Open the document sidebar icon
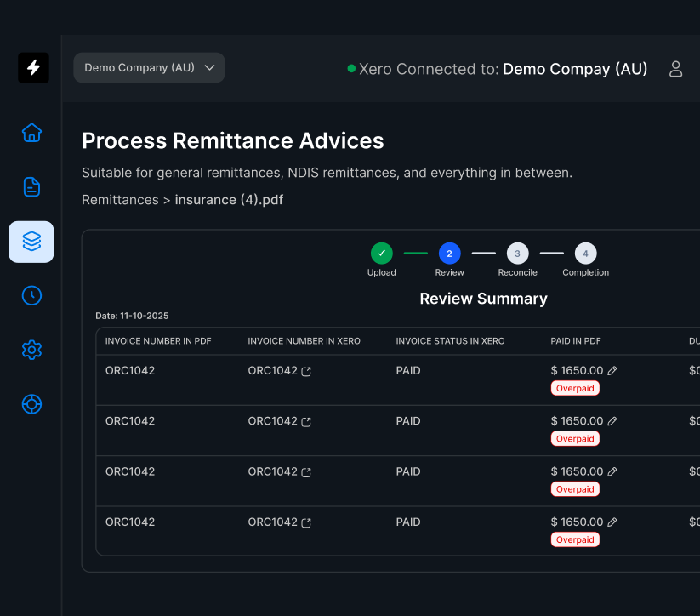Image resolution: width=700 pixels, height=616 pixels. pyautogui.click(x=31, y=186)
